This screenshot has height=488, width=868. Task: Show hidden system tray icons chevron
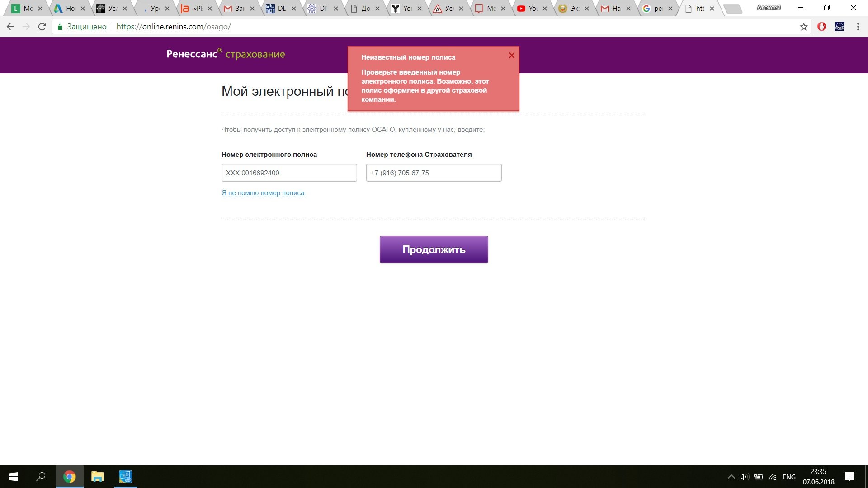pyautogui.click(x=731, y=477)
